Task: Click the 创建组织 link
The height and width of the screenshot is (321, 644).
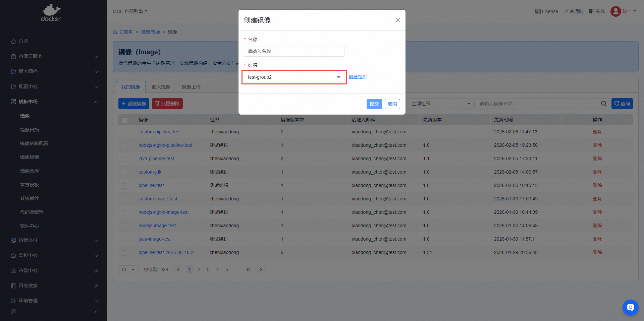Action: [358, 77]
